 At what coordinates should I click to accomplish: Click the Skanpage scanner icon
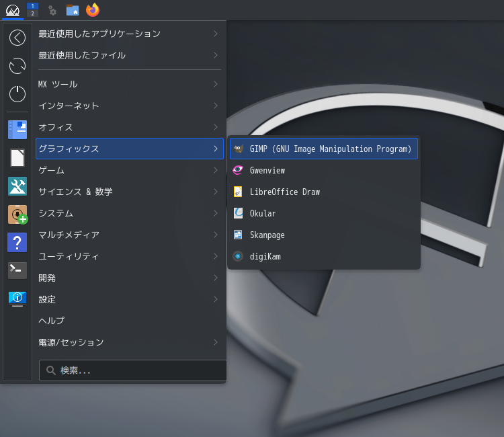[x=238, y=235]
